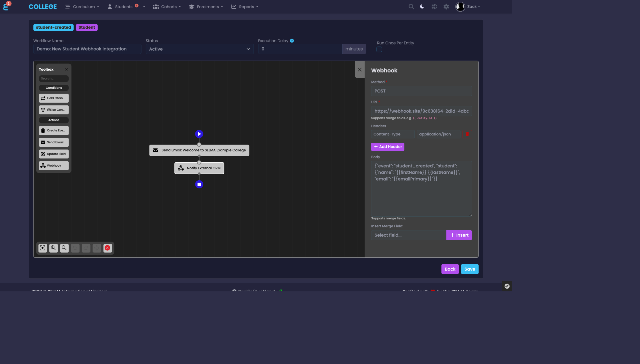The image size is (640, 364).
Task: Open the Enrolments menu
Action: coord(205,6)
